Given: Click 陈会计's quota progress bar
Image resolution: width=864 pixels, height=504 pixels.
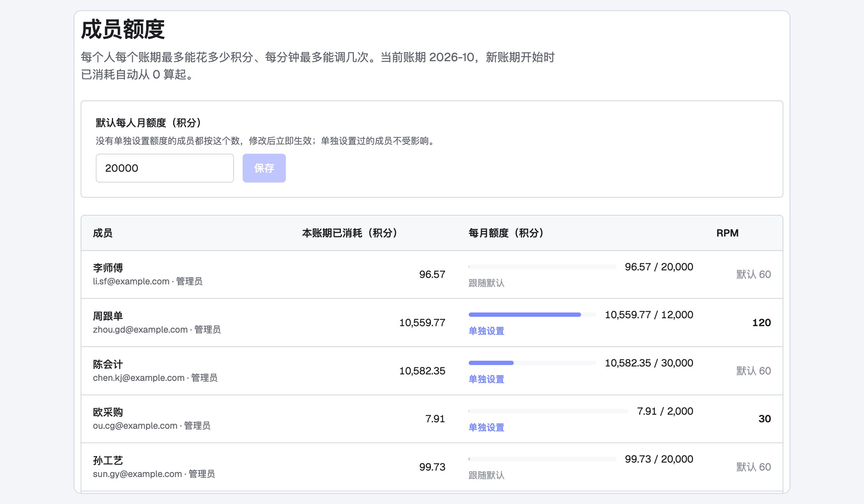Looking at the screenshot, I should click(532, 363).
